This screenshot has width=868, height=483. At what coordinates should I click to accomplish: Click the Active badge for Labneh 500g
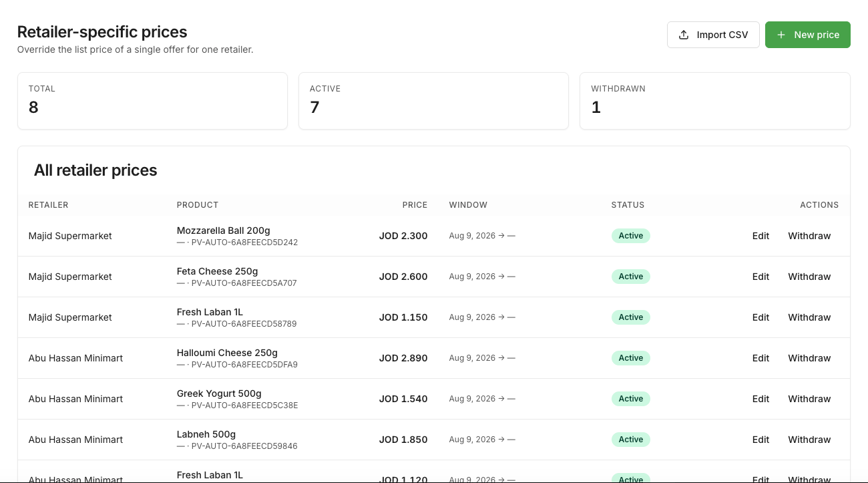630,440
